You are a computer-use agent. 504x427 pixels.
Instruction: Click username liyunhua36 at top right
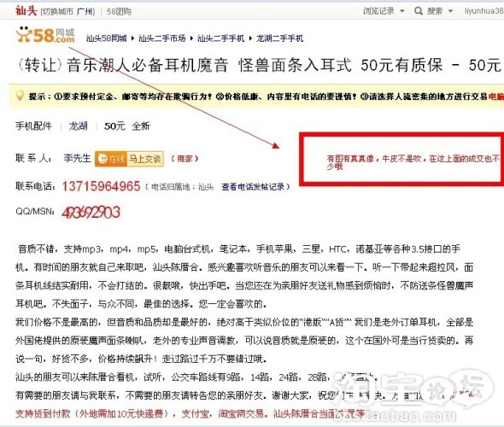tap(484, 11)
